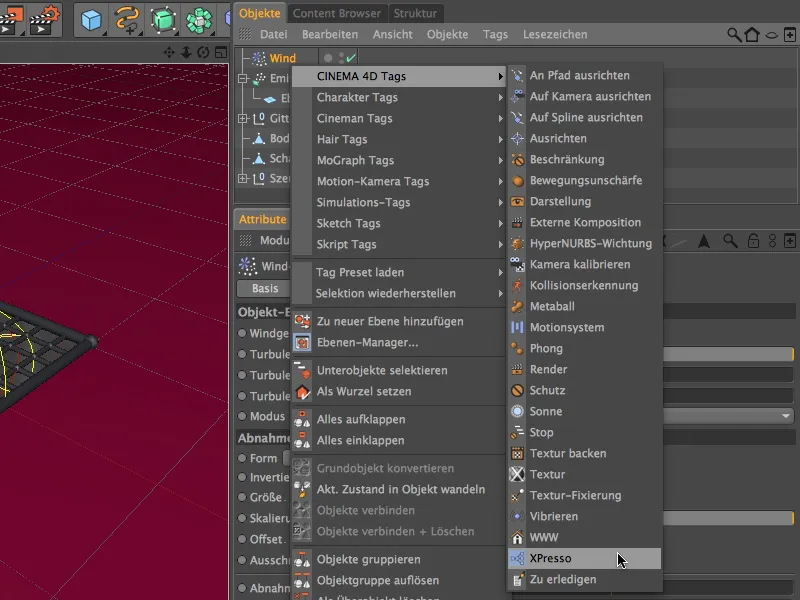Click the Kollisionserkennung icon
Image resolution: width=800 pixels, height=600 pixels.
point(517,285)
